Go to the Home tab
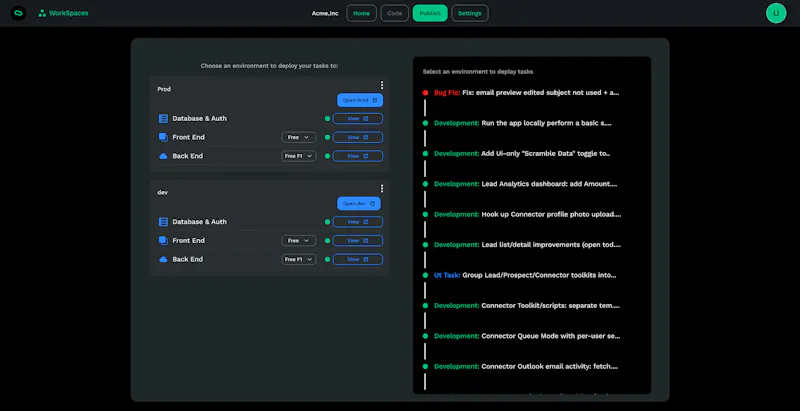 point(361,13)
